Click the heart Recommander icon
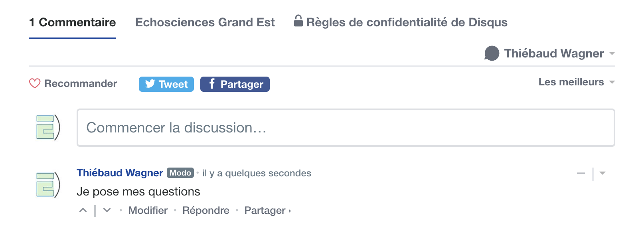Viewport: 644px width, 229px height. pos(35,83)
